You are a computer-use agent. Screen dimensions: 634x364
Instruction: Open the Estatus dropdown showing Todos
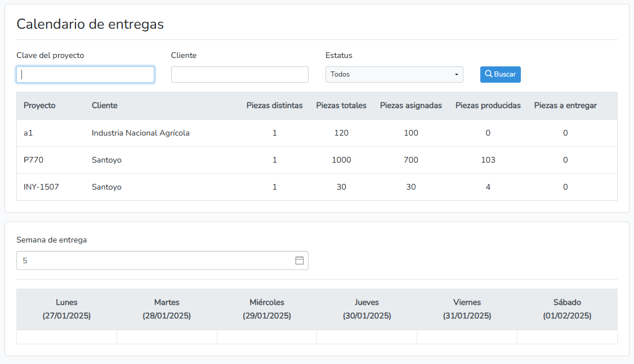(394, 74)
